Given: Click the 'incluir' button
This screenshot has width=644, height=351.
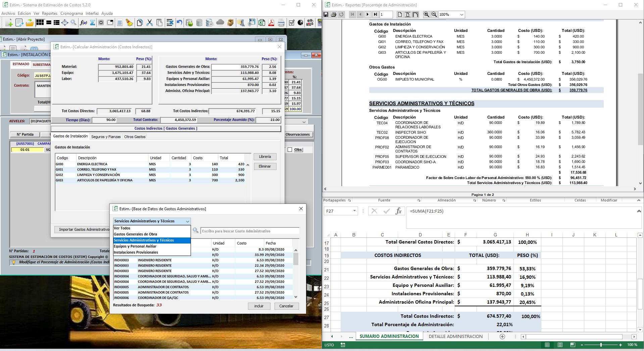Looking at the screenshot, I should tap(259, 306).
